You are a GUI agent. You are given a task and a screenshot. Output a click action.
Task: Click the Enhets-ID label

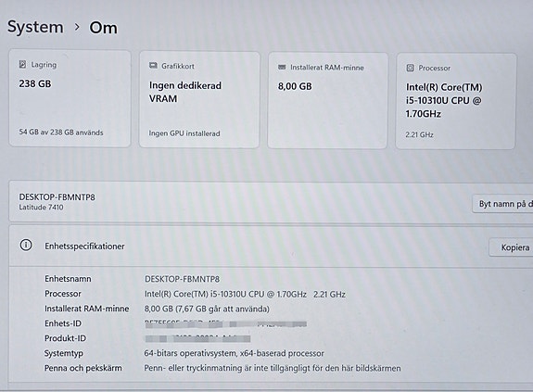coord(63,323)
